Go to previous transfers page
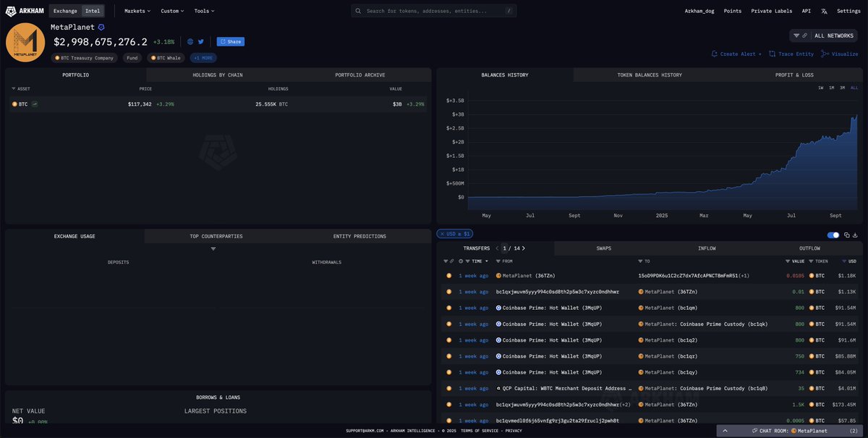 point(498,248)
